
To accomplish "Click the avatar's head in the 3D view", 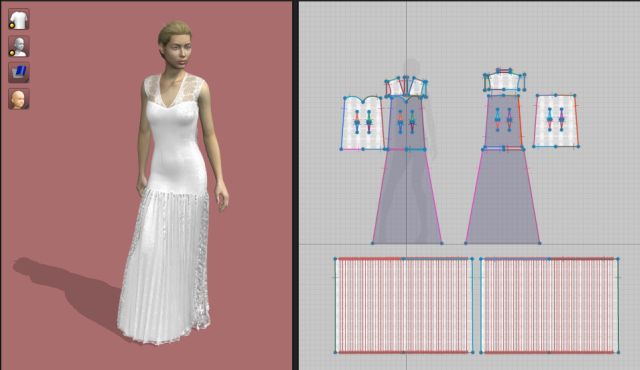I will coord(176,46).
